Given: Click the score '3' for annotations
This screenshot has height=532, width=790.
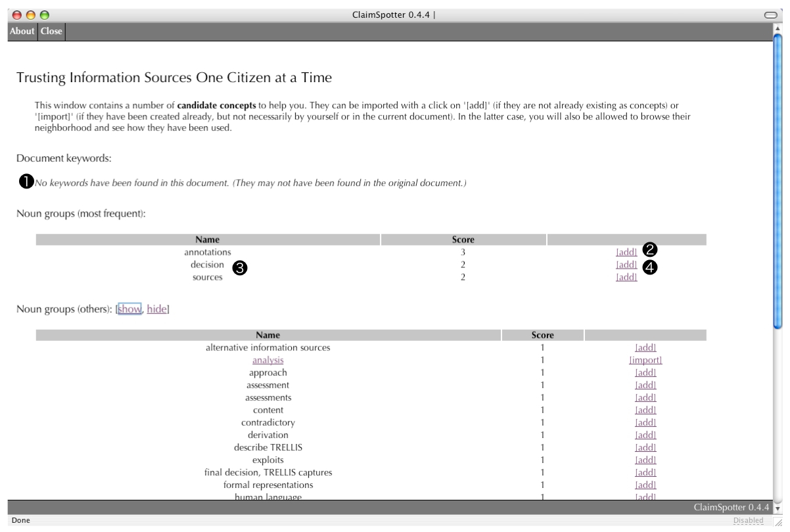Looking at the screenshot, I should 463,252.
